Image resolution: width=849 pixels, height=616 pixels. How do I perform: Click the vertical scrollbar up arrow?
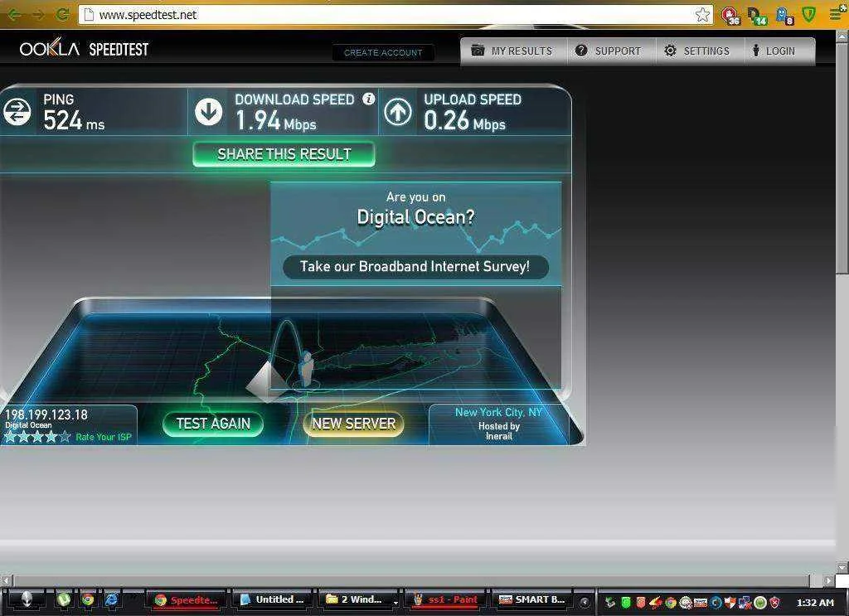842,36
